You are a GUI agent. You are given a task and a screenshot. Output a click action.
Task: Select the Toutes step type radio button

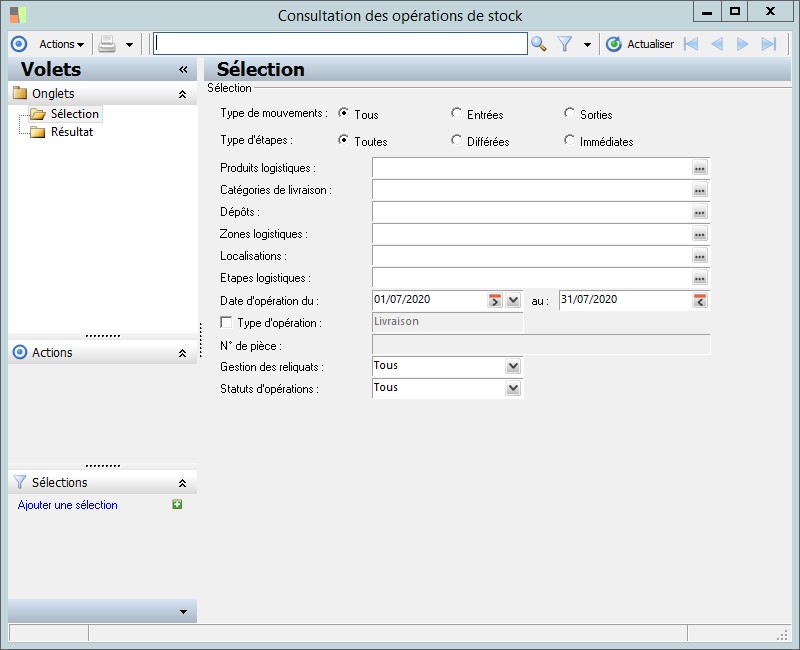pyautogui.click(x=343, y=140)
